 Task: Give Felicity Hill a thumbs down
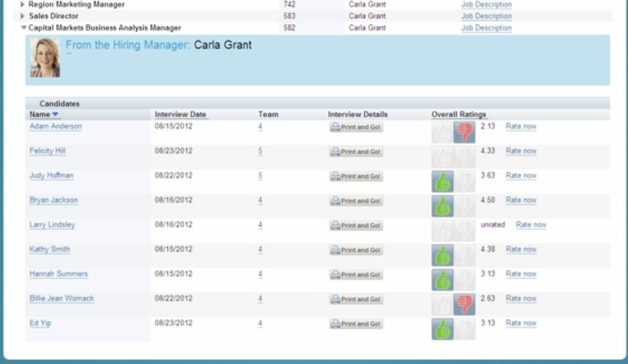[464, 157]
